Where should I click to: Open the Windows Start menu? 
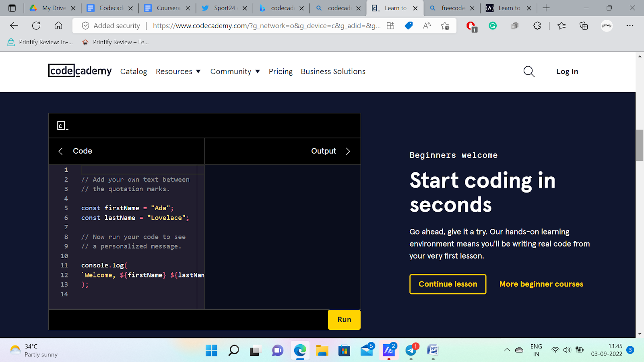[x=211, y=350]
